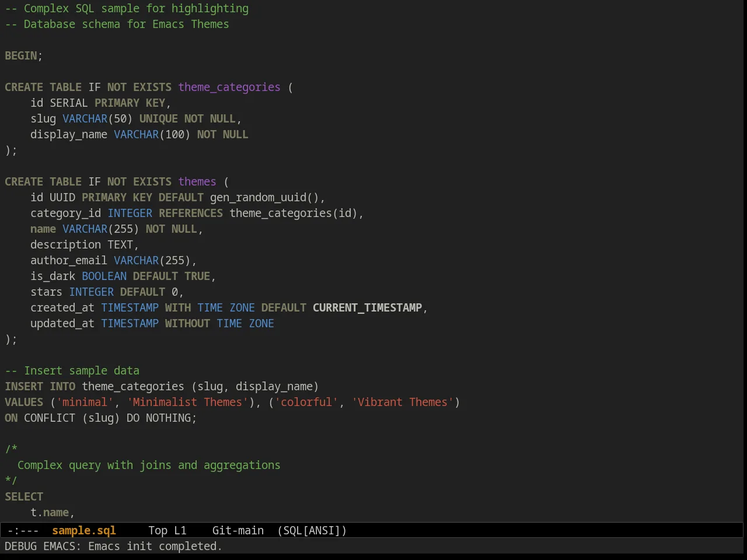This screenshot has height=560, width=747.
Task: Click Git-main version control indicator
Action: [238, 530]
